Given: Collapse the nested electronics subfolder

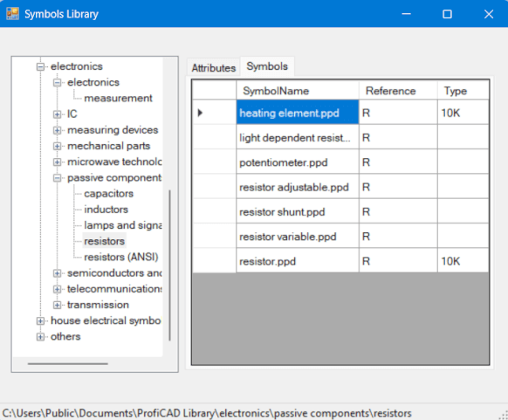Looking at the screenshot, I should click(57, 83).
